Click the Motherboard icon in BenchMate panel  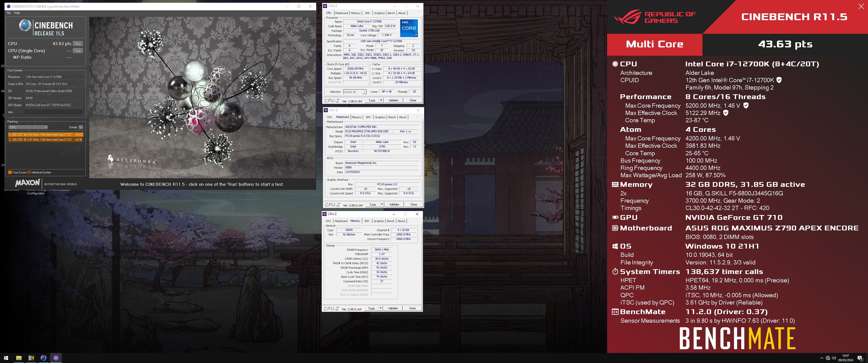[x=615, y=228]
